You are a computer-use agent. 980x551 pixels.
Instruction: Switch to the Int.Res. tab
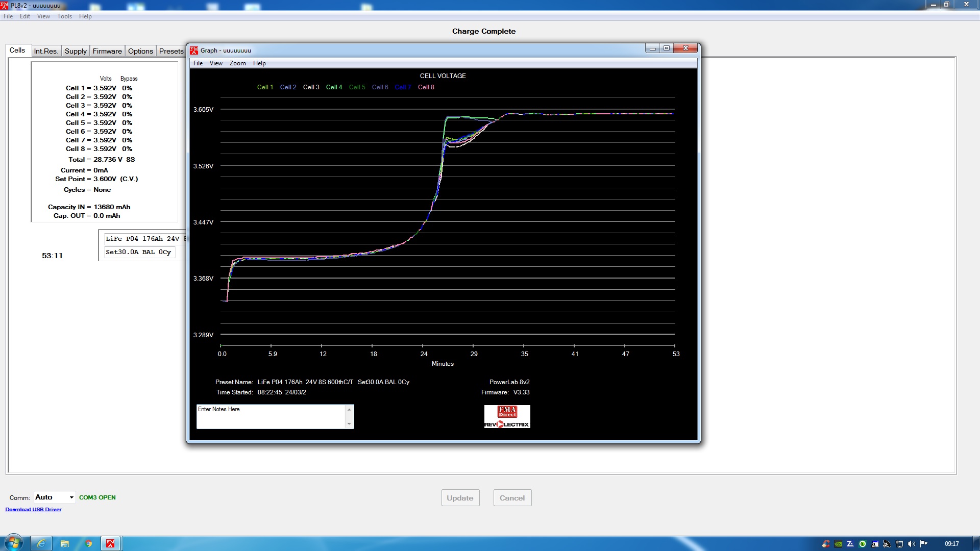coord(46,51)
